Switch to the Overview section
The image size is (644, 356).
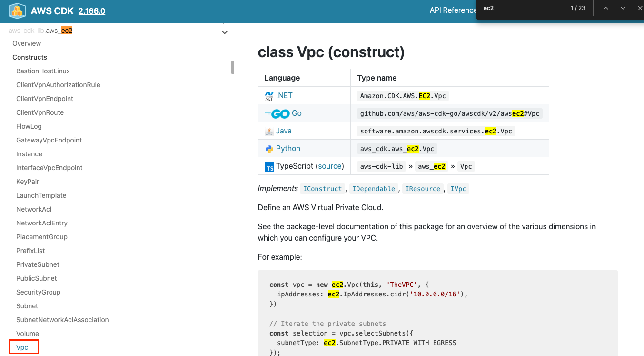click(26, 43)
